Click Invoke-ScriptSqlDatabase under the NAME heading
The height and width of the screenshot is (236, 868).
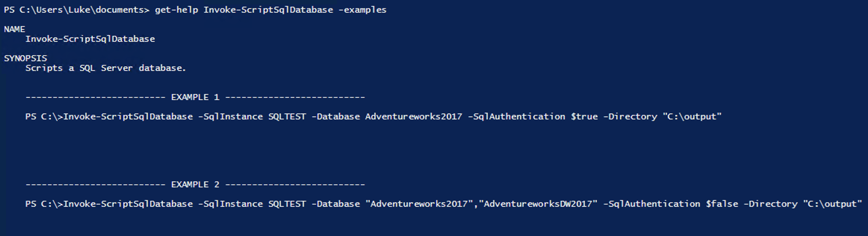[90, 39]
